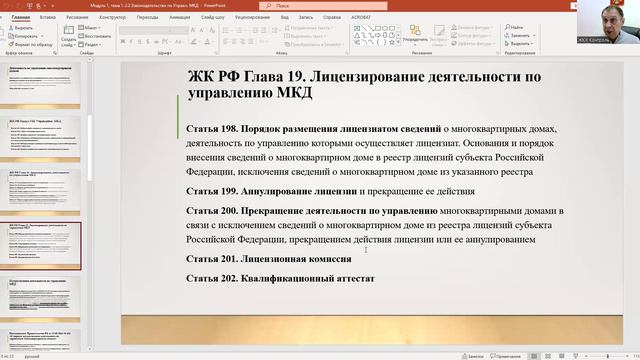Select the triangle shape

357,36
